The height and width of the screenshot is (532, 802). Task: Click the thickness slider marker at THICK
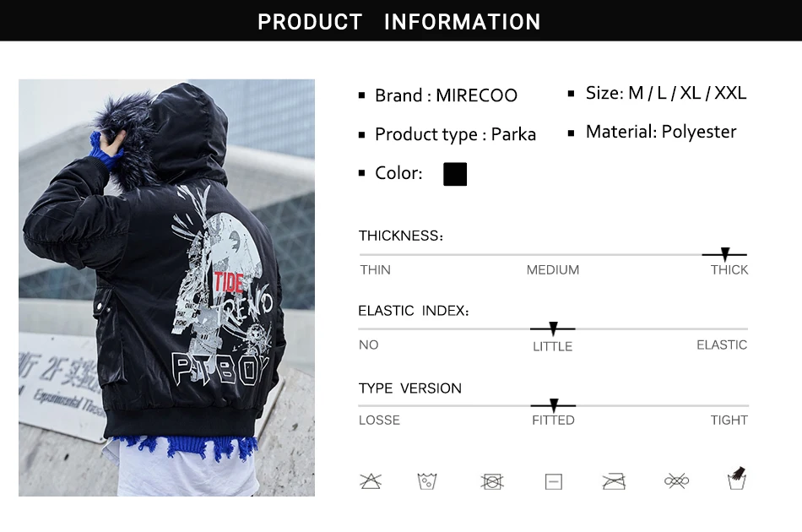pyautogui.click(x=725, y=253)
